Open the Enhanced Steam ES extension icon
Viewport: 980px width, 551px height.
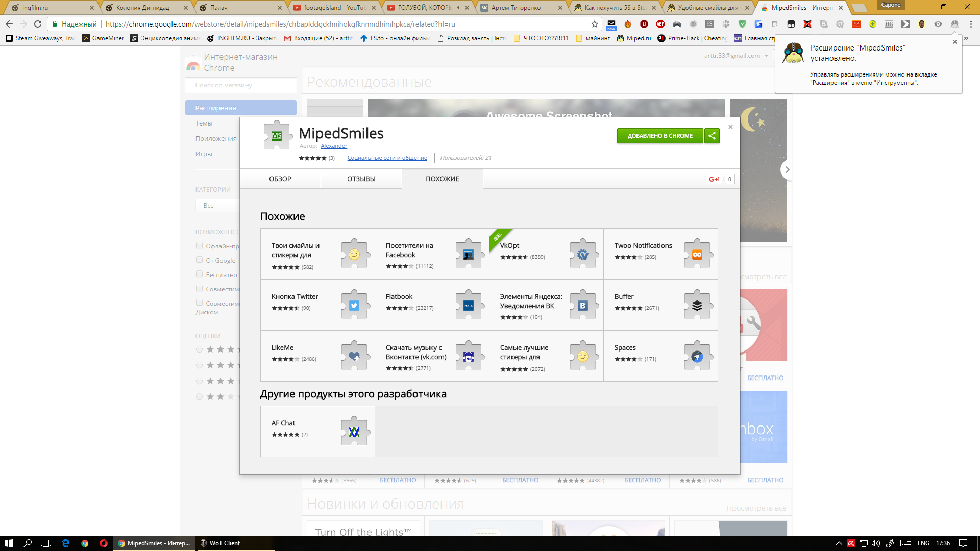point(709,24)
